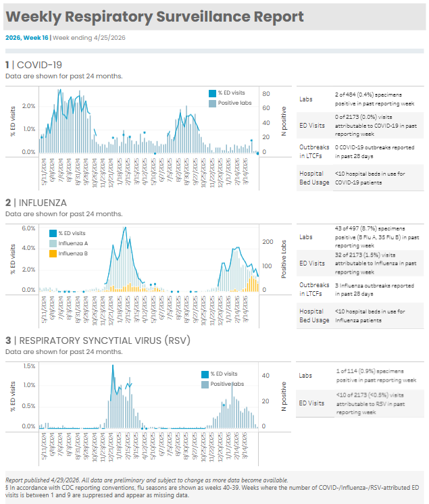The image size is (429, 504).
Task: Click the '5/11/2024' date label under the COVID-19 chart
Action: [x=44, y=172]
